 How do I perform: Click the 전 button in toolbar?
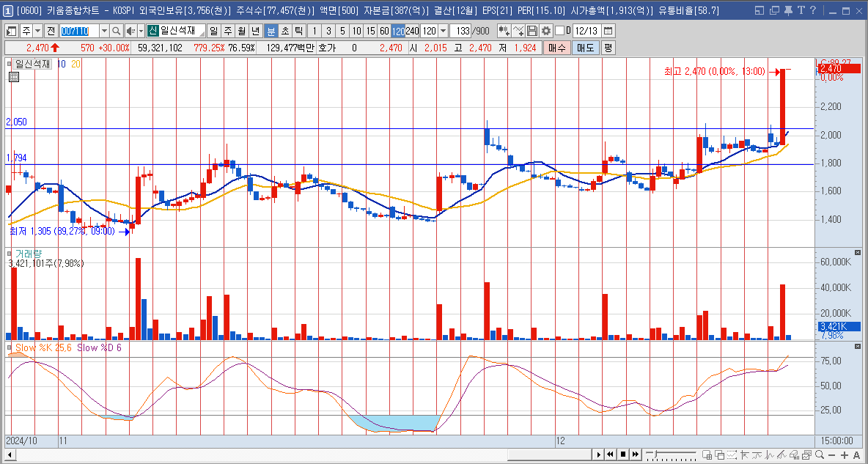[x=51, y=31]
